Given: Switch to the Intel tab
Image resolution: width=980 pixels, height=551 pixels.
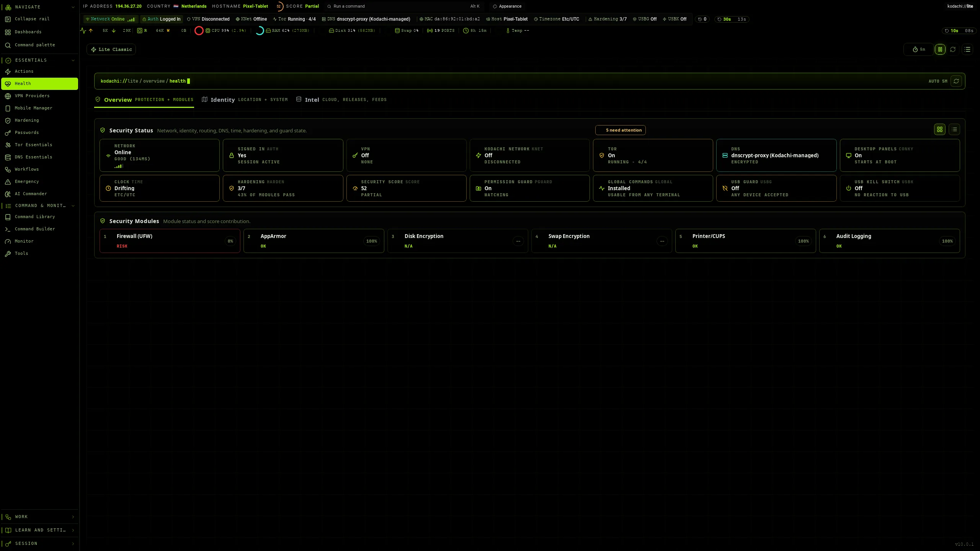Looking at the screenshot, I should 341,100.
